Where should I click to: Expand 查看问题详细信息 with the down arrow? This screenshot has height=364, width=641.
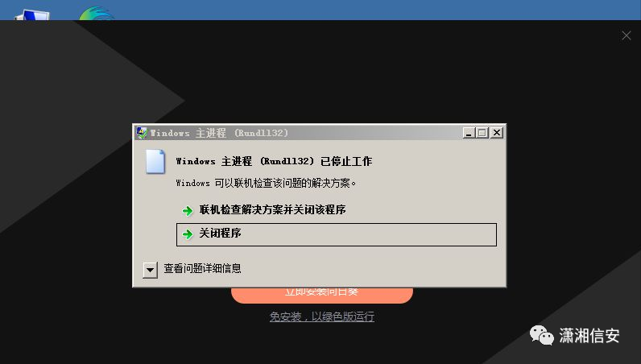coord(151,270)
